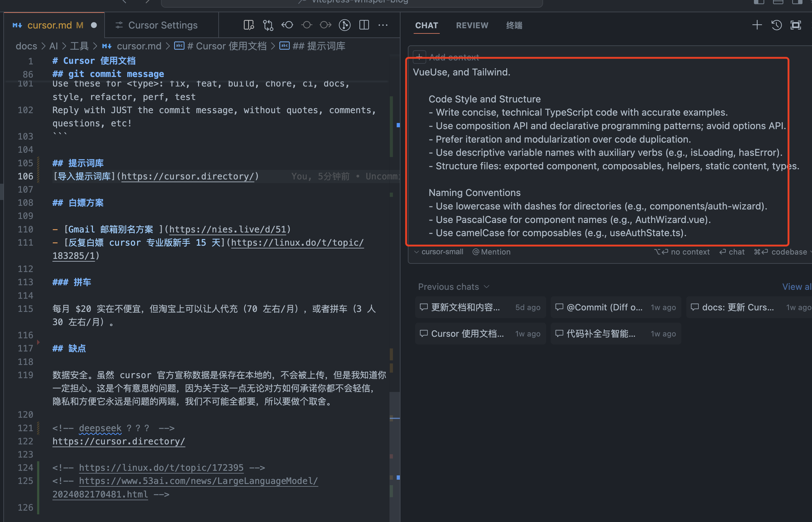
Task: Click the Add context plus button
Action: [419, 57]
